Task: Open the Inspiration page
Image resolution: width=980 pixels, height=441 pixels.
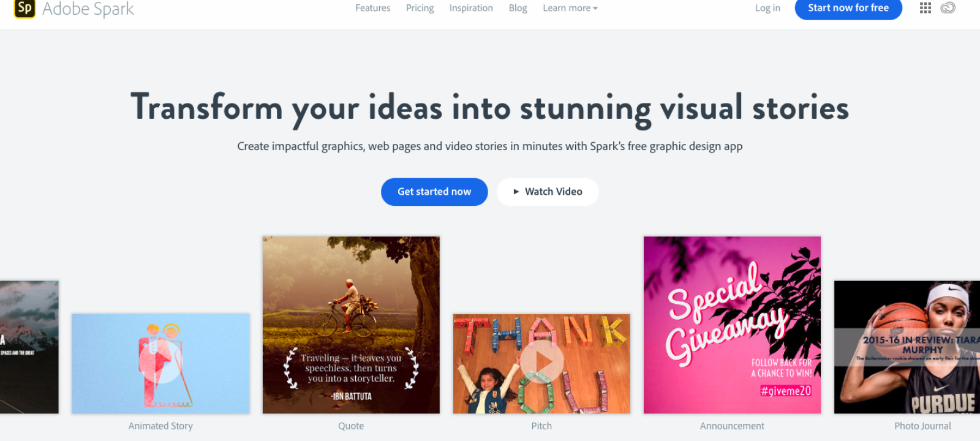Action: tap(470, 8)
